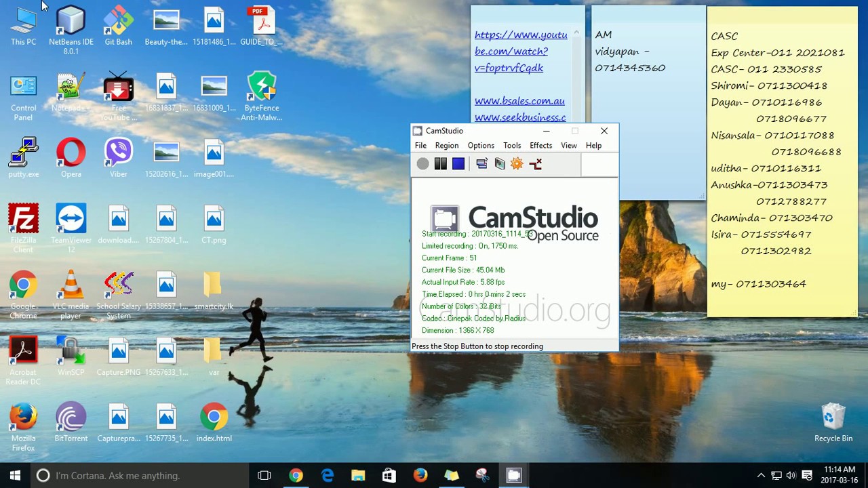Viewport: 868px width, 488px height.
Task: Select Notepad++ desktop shortcut
Action: point(71,94)
